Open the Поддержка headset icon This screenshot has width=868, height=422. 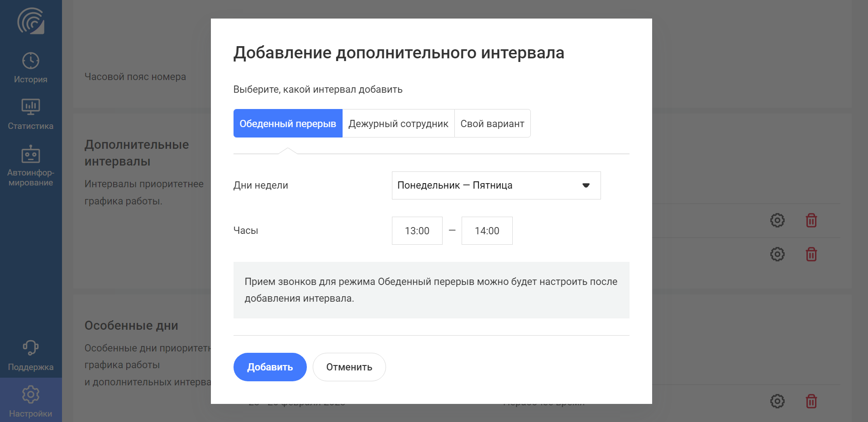pyautogui.click(x=31, y=348)
